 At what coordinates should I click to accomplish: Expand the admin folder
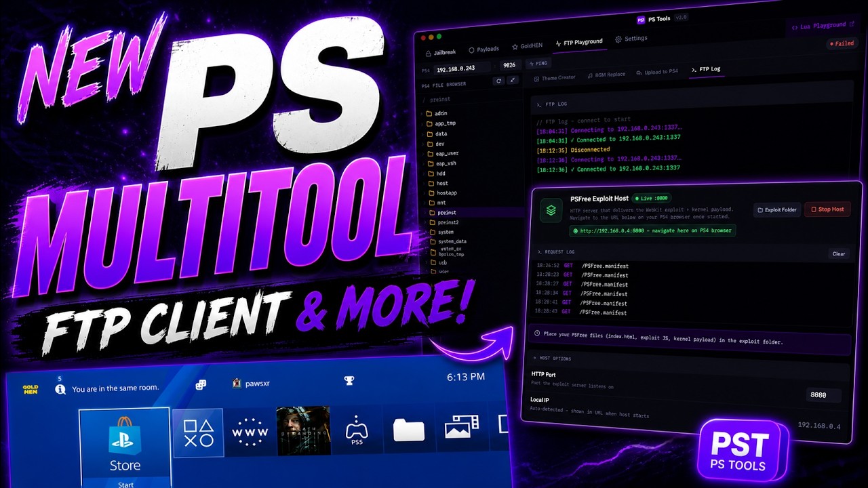point(436,114)
